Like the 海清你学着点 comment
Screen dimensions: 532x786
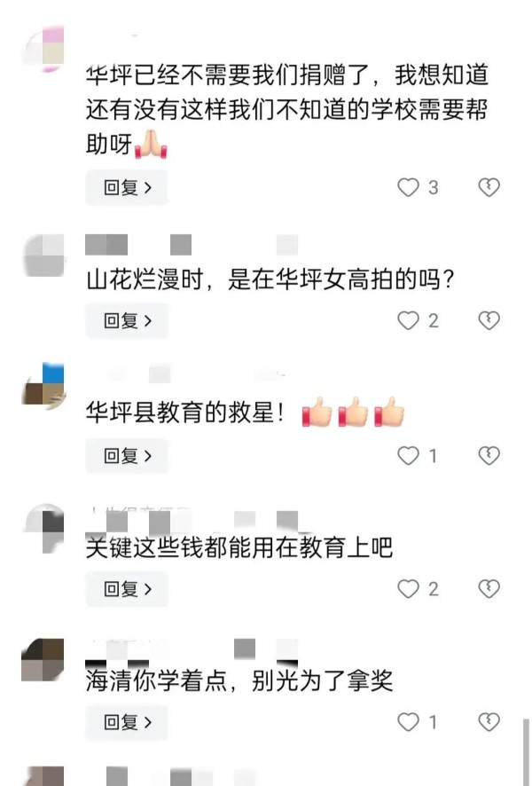[408, 722]
